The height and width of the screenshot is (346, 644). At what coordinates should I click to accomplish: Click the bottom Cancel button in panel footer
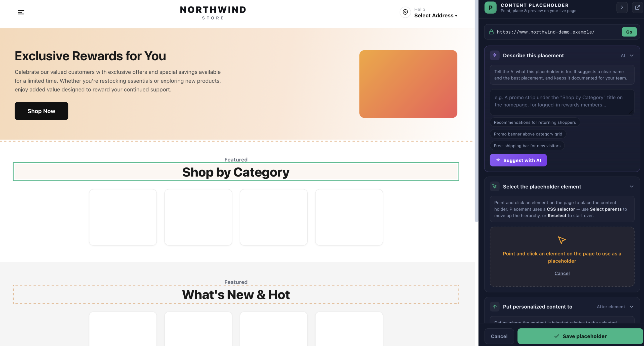click(x=499, y=336)
